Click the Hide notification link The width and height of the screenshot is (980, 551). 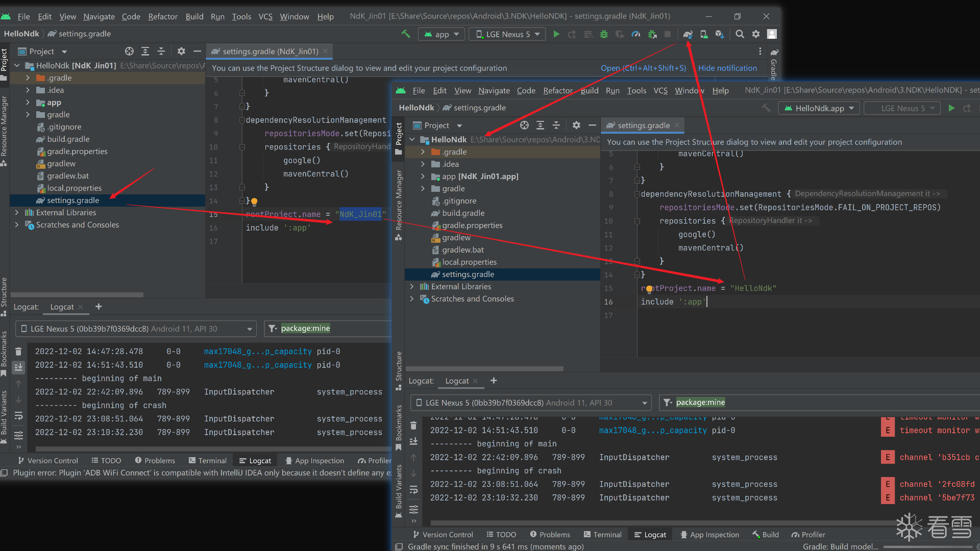[x=727, y=68]
